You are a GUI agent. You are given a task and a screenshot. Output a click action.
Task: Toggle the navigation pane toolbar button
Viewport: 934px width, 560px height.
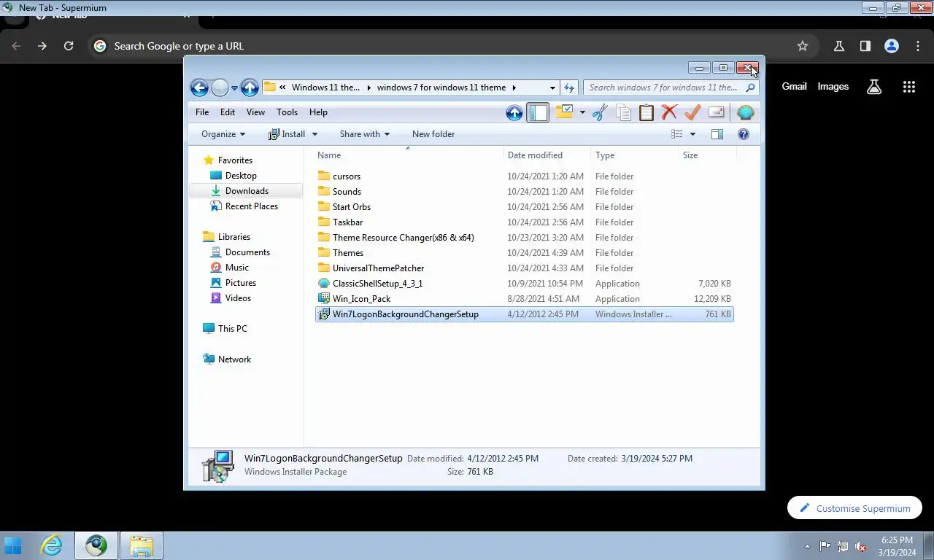538,112
